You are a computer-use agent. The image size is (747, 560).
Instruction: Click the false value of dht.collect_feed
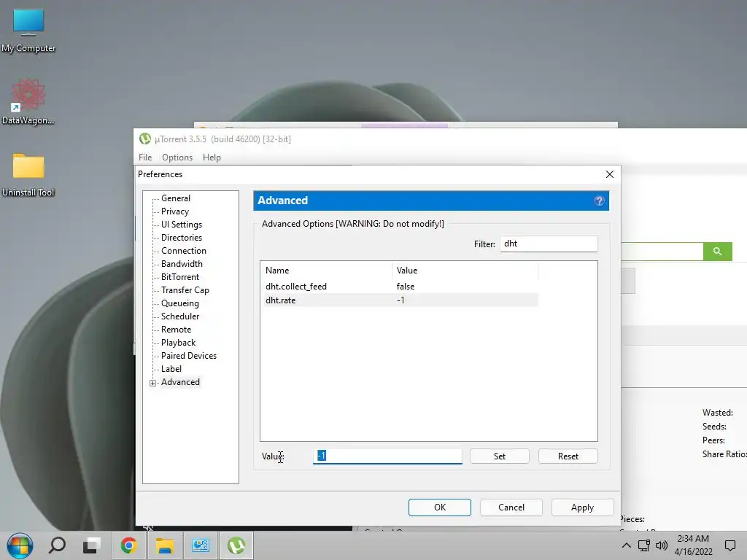406,287
